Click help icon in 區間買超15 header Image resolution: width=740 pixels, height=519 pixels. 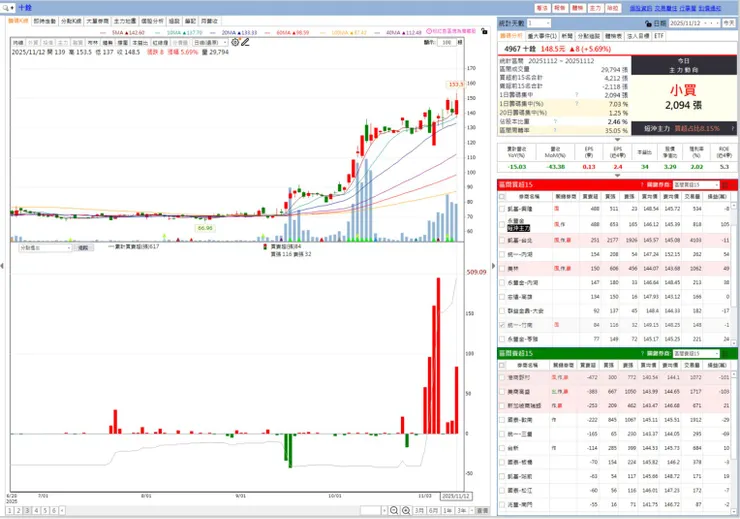click(x=642, y=184)
